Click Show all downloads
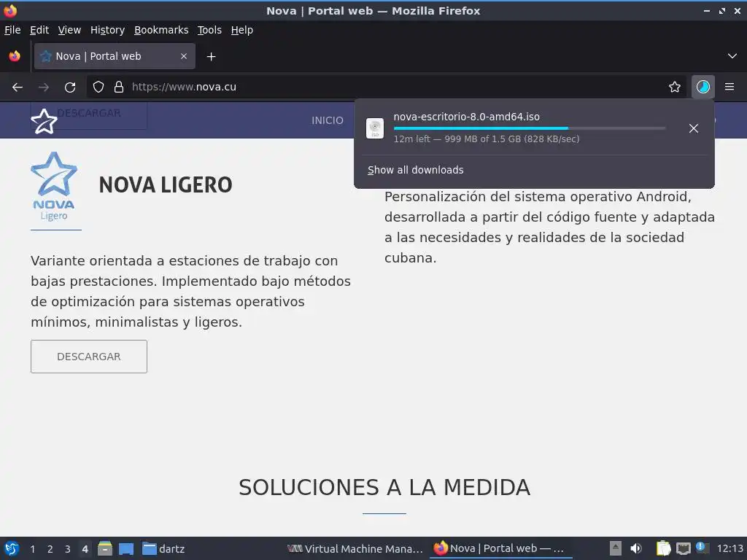 click(x=415, y=170)
